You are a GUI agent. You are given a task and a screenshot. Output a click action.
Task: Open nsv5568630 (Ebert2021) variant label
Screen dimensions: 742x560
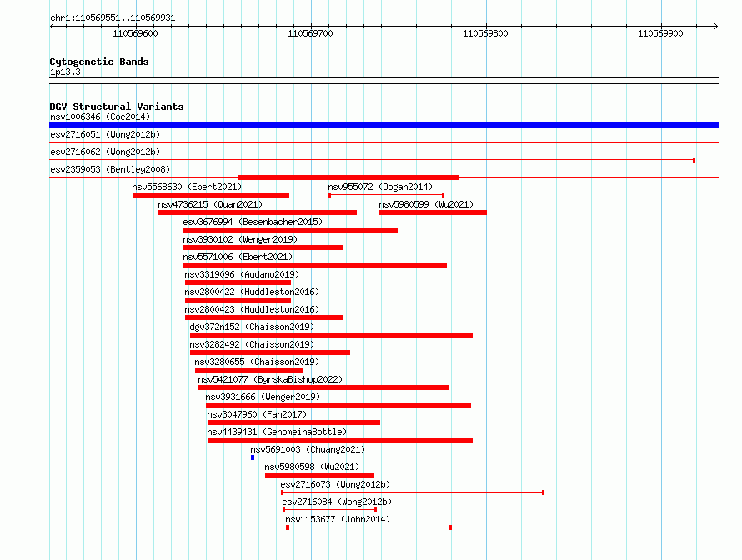click(187, 187)
